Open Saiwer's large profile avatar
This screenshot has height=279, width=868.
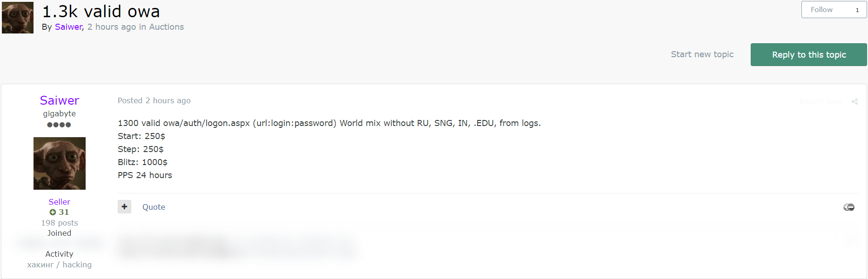click(60, 163)
